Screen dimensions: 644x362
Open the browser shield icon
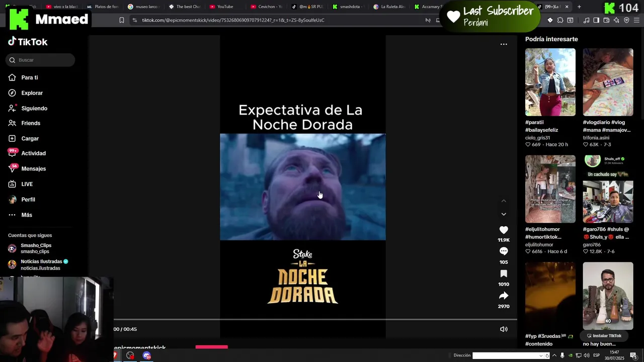[x=626, y=20]
